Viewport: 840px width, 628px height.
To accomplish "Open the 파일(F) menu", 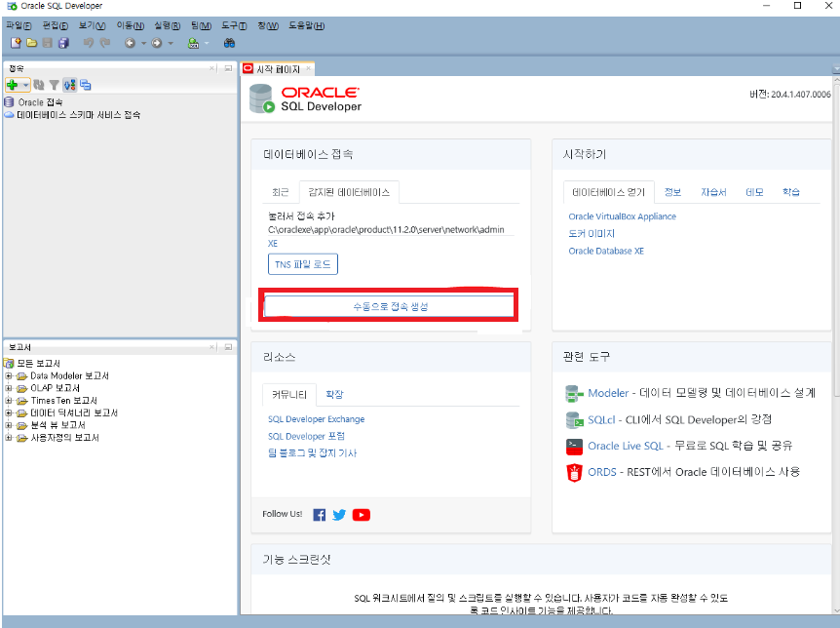I will (x=19, y=25).
